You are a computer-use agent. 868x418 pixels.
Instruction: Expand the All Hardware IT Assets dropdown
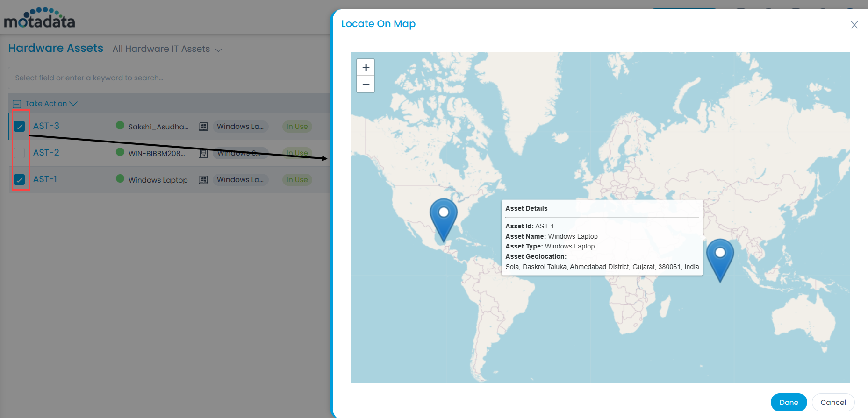(x=167, y=49)
